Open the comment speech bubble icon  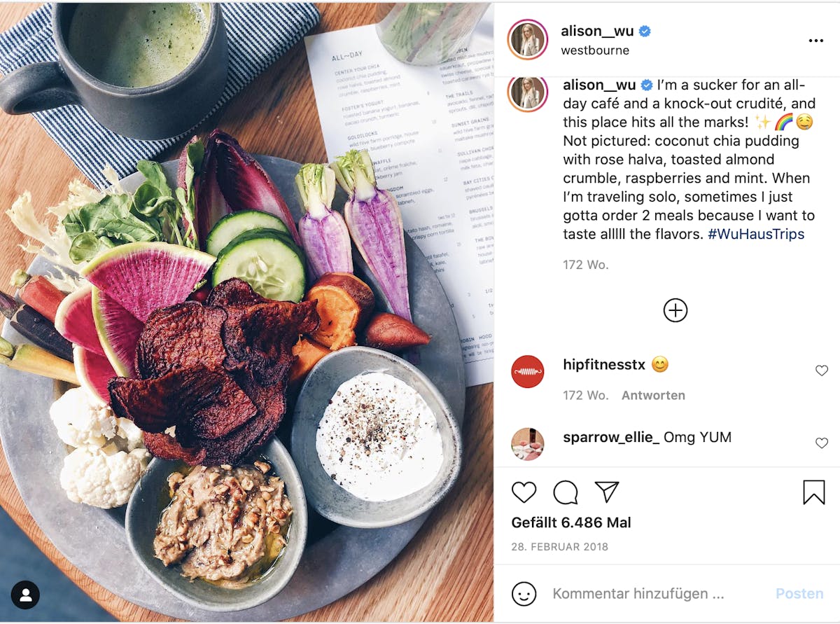pyautogui.click(x=566, y=492)
